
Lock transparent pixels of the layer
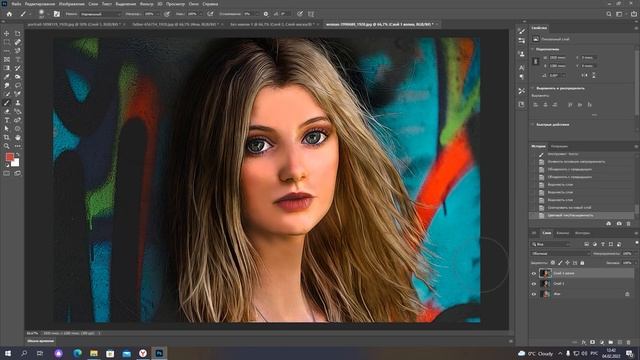[553, 263]
